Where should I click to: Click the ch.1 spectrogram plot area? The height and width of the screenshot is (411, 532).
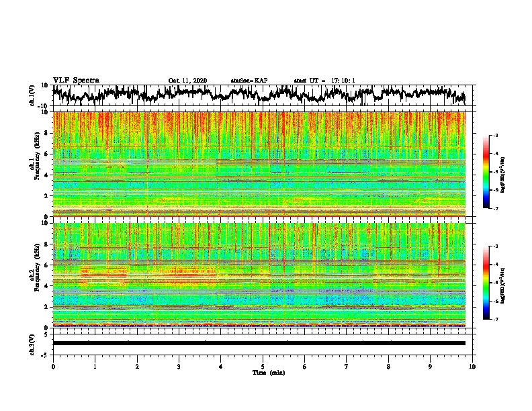point(259,164)
